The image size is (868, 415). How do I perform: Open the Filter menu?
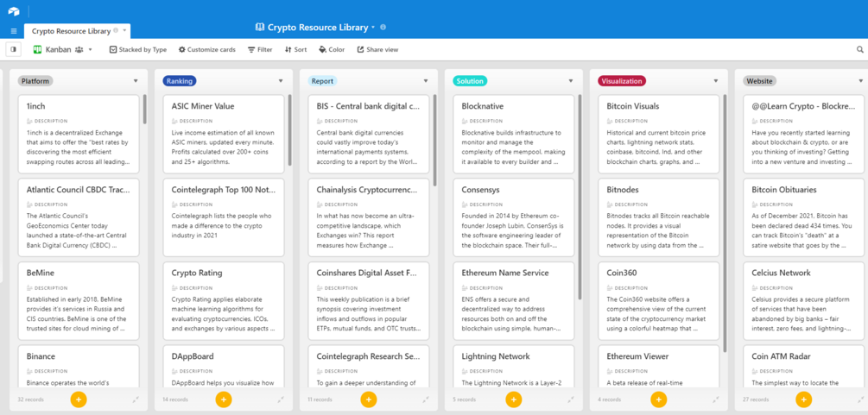tap(260, 49)
